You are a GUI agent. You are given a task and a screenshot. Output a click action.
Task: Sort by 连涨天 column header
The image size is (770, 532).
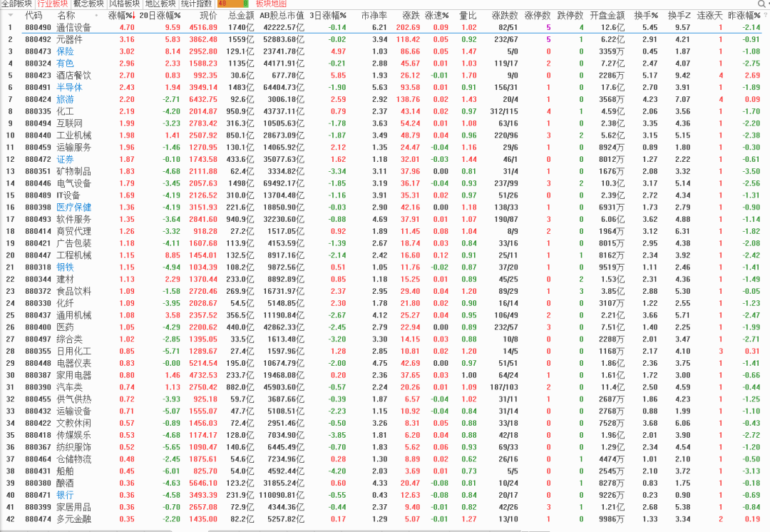[x=709, y=16]
